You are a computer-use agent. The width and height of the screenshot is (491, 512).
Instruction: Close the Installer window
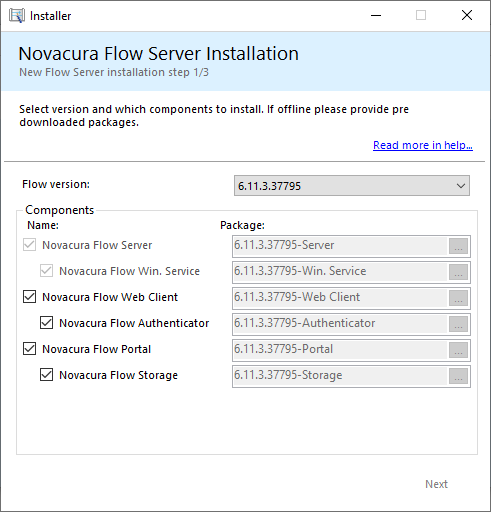[467, 15]
